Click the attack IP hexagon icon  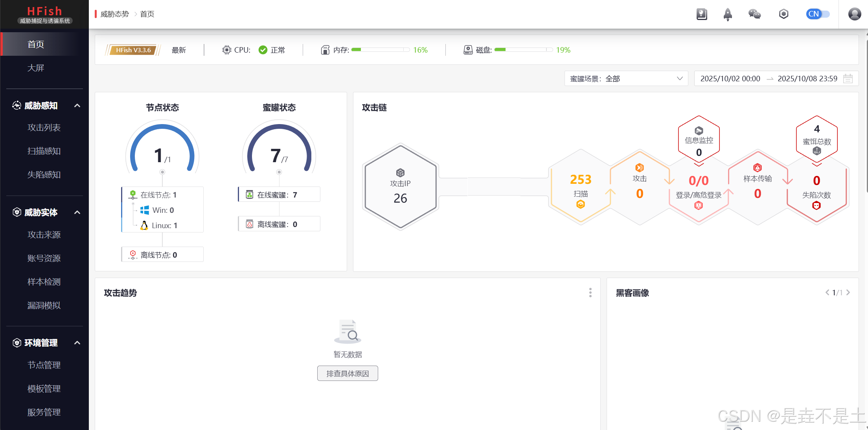point(400,173)
